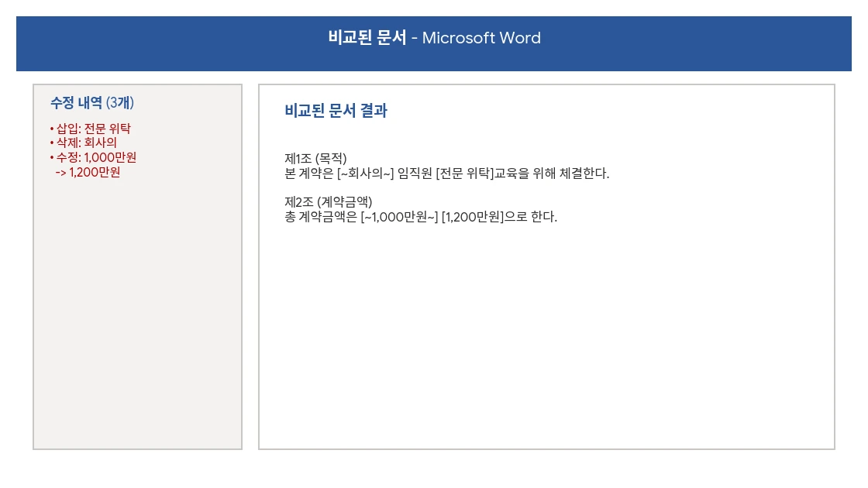Select the '수정 내역 (3개)' panel heading
Viewport: 868px width, 488px height.
[x=92, y=102]
